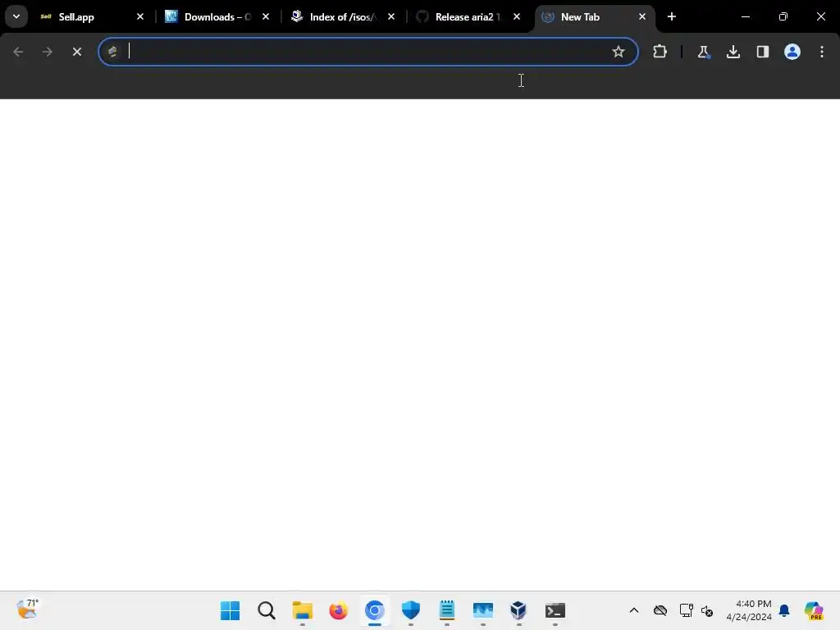This screenshot has width=840, height=630.
Task: Launch Firefox from the taskbar
Action: tap(339, 610)
